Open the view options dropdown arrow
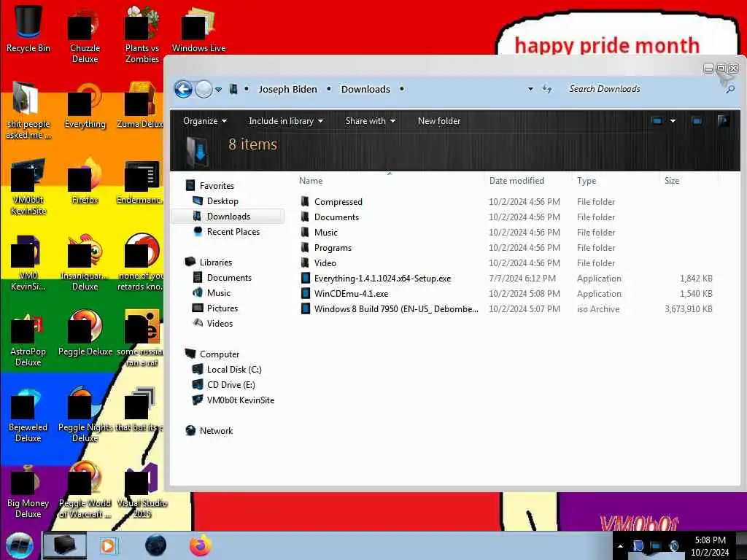 tap(673, 121)
